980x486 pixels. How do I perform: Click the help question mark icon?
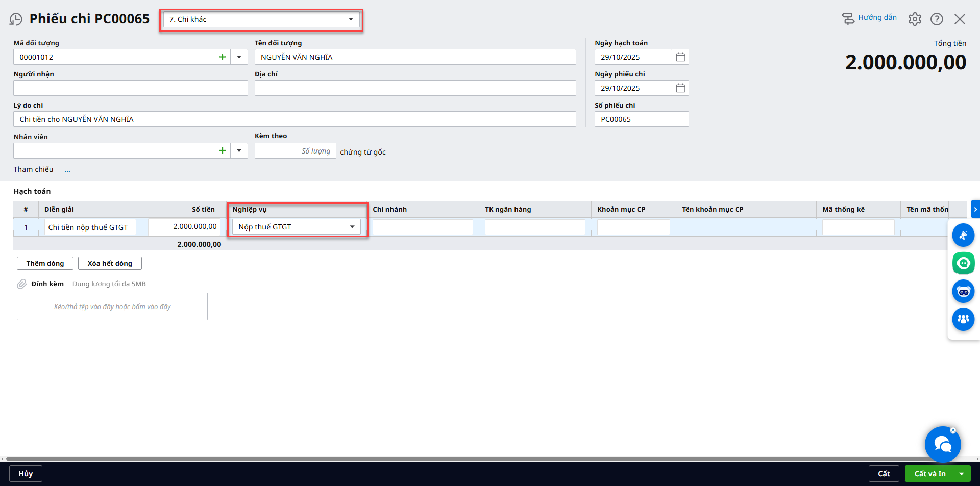[x=937, y=19]
